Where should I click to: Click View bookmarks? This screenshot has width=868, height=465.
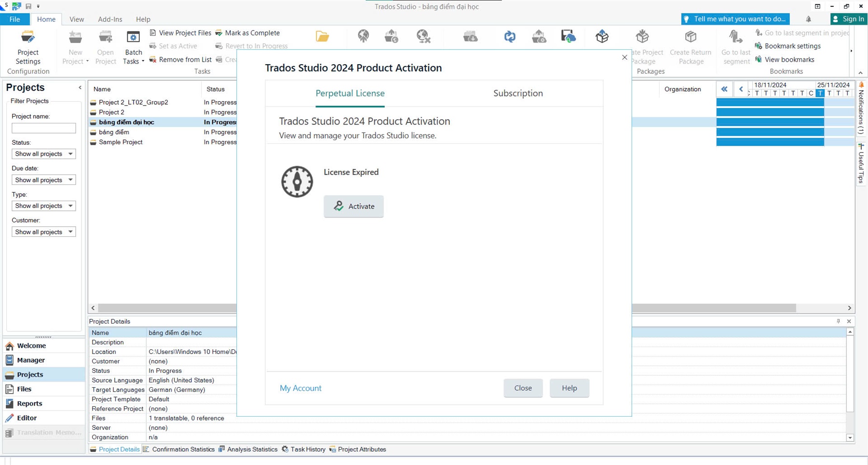pos(785,59)
